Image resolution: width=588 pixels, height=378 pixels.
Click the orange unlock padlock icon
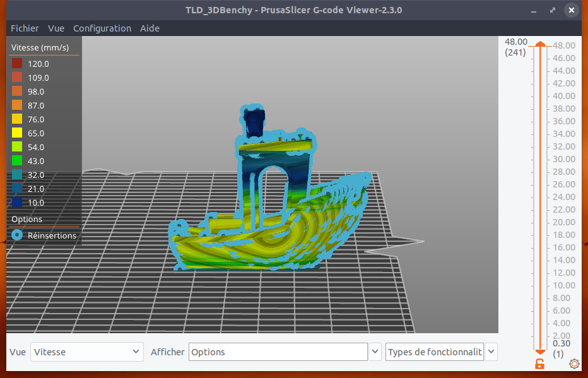pos(539,363)
